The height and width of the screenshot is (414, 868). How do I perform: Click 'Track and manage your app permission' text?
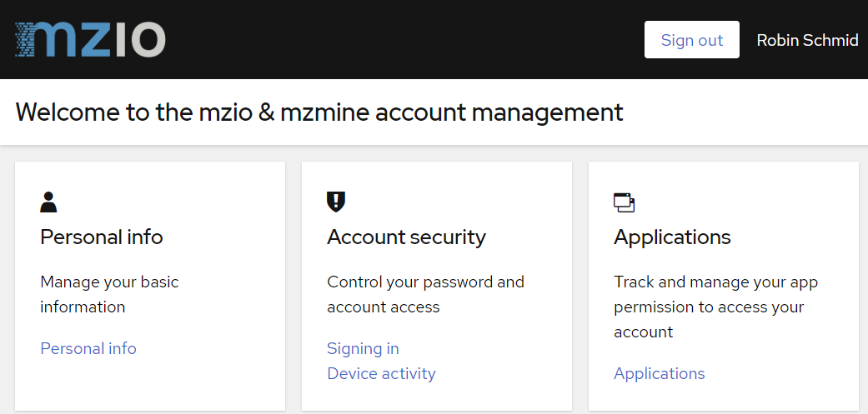pyautogui.click(x=715, y=307)
